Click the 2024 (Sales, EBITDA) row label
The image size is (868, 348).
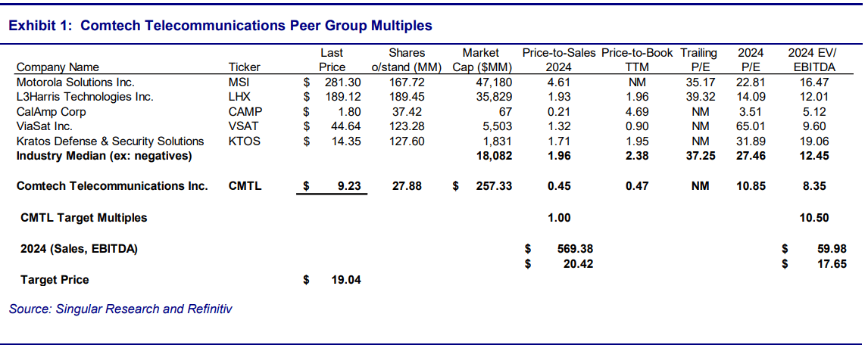(x=79, y=248)
